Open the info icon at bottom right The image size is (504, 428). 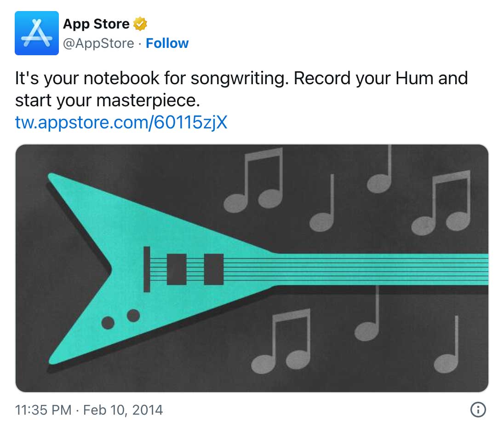[x=479, y=410]
